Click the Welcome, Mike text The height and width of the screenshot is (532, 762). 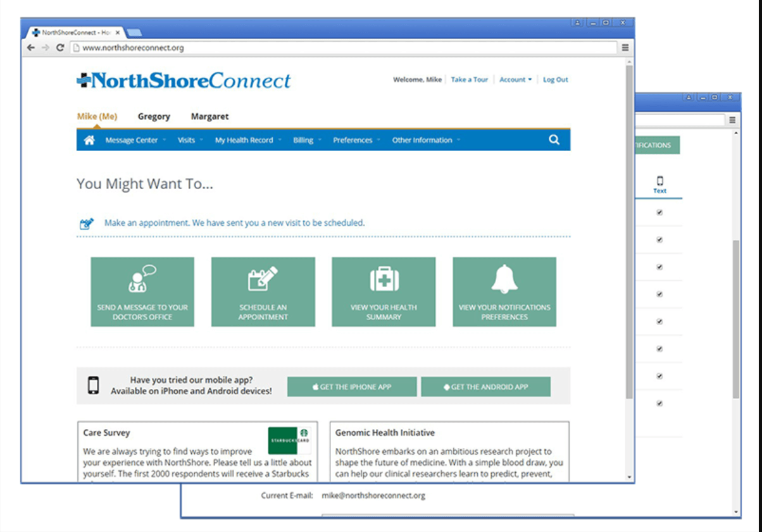tap(417, 80)
